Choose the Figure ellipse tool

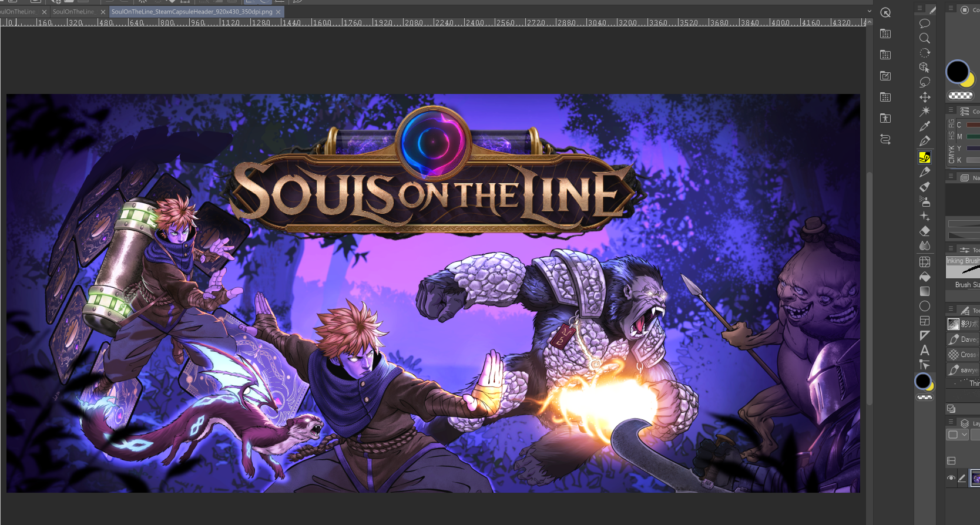click(925, 306)
